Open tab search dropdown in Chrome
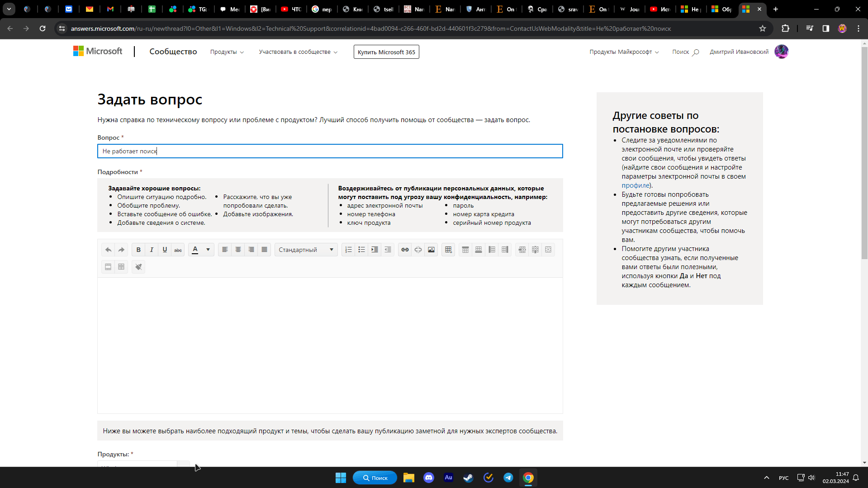The height and width of the screenshot is (488, 868). tap(9, 9)
